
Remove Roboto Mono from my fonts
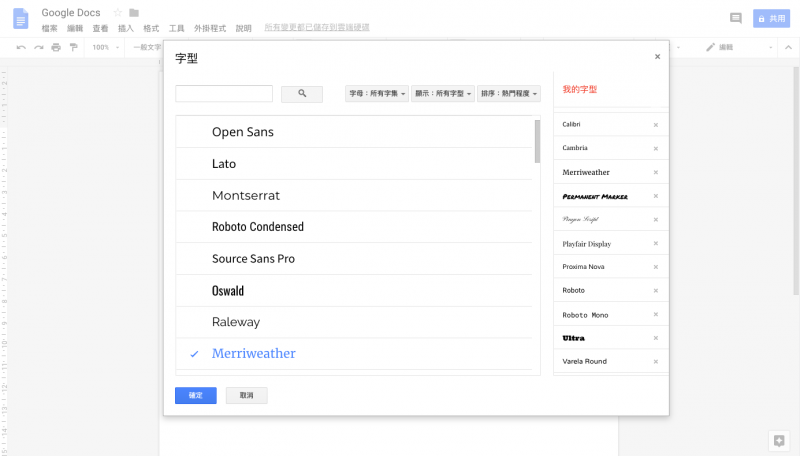[x=656, y=314]
